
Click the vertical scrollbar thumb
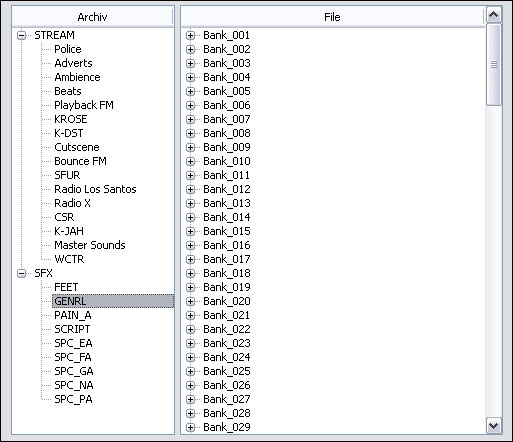(x=494, y=65)
